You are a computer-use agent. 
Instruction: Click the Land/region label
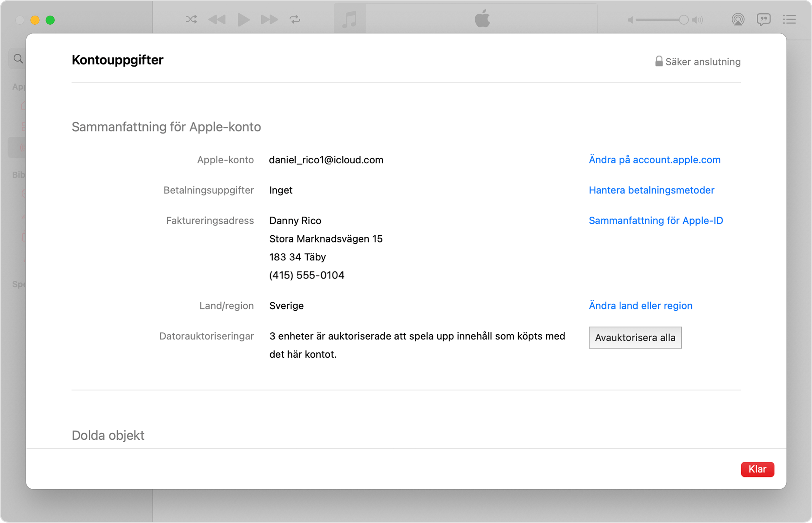[227, 306]
